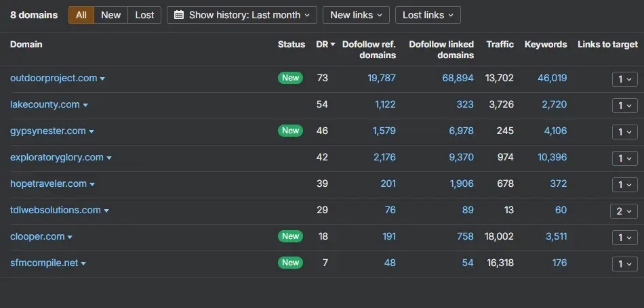Click the DR column sort arrow
Image resolution: width=644 pixels, height=308 pixels.
pos(333,44)
